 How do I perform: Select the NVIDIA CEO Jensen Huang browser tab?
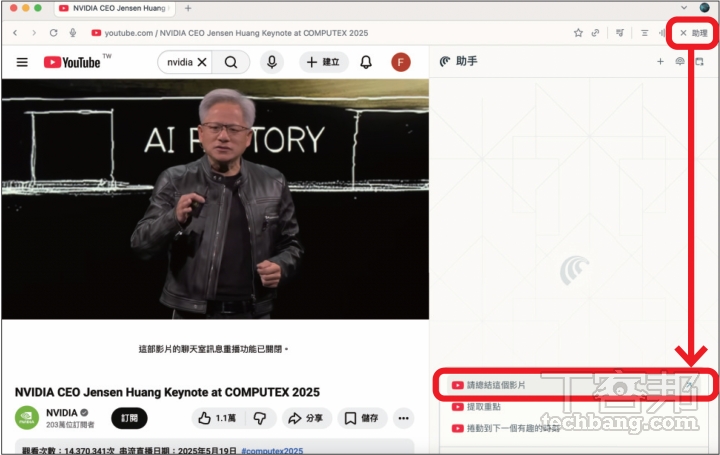pos(115,8)
